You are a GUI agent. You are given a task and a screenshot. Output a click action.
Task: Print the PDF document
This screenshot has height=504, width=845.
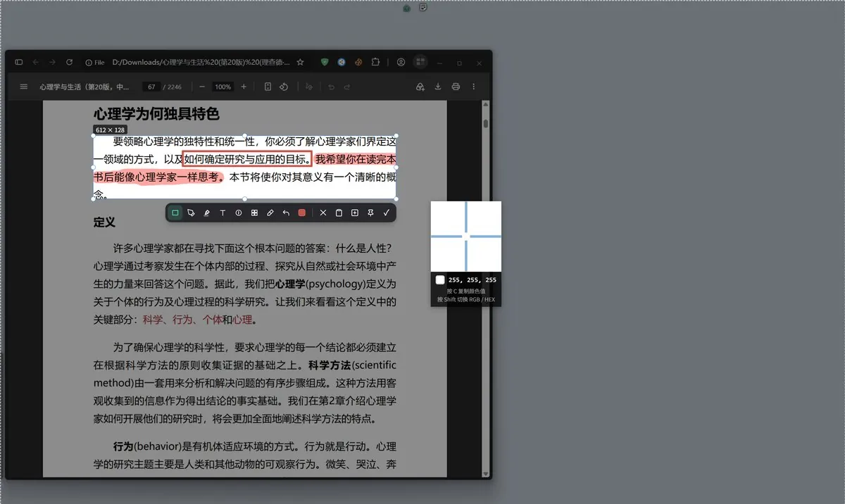(x=456, y=87)
